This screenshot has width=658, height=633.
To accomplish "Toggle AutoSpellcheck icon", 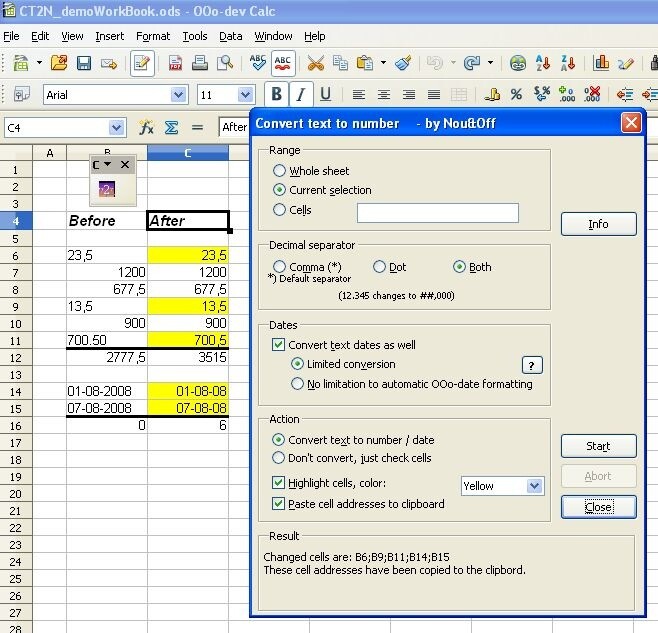I will pos(283,63).
